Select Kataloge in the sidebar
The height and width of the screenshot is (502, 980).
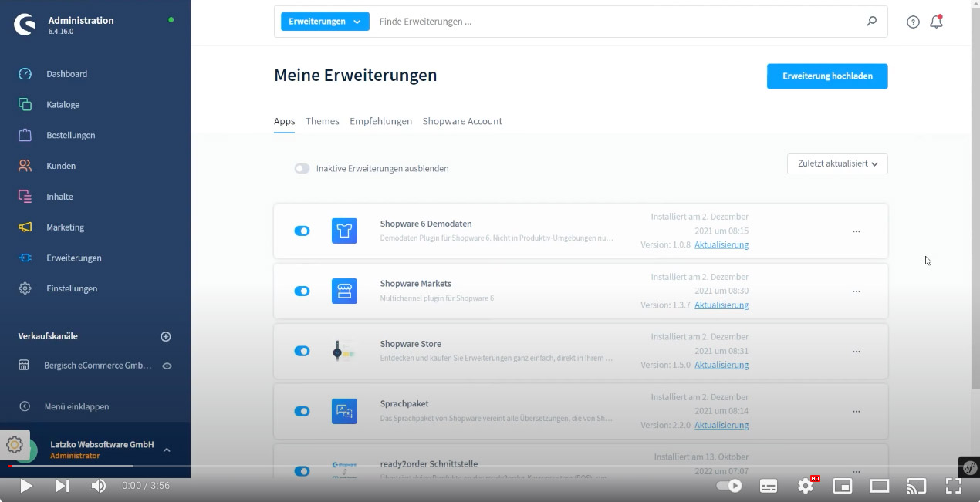coord(63,104)
